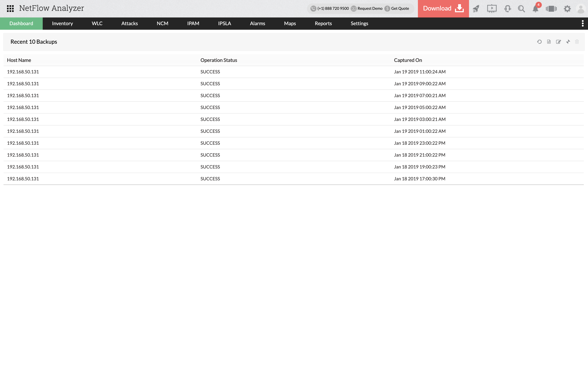Refresh the Recent 10 Backups widget
Image resolution: width=588 pixels, height=367 pixels.
click(x=539, y=42)
